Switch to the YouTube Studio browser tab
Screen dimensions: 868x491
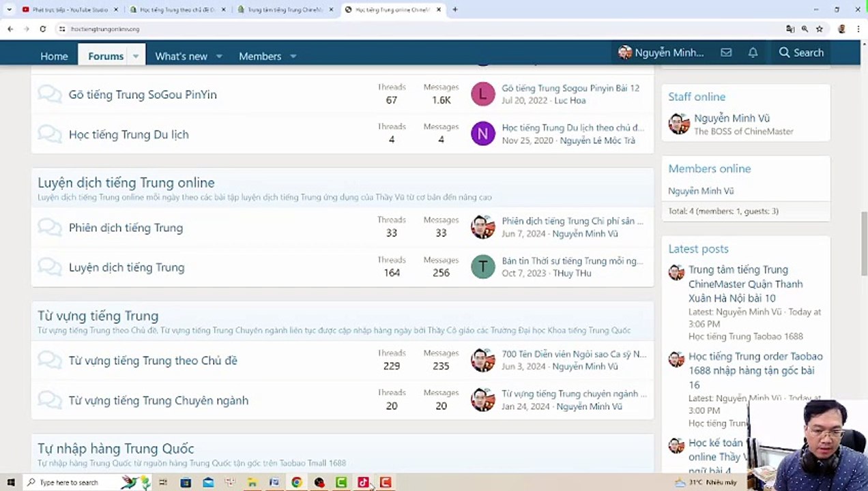coord(70,10)
